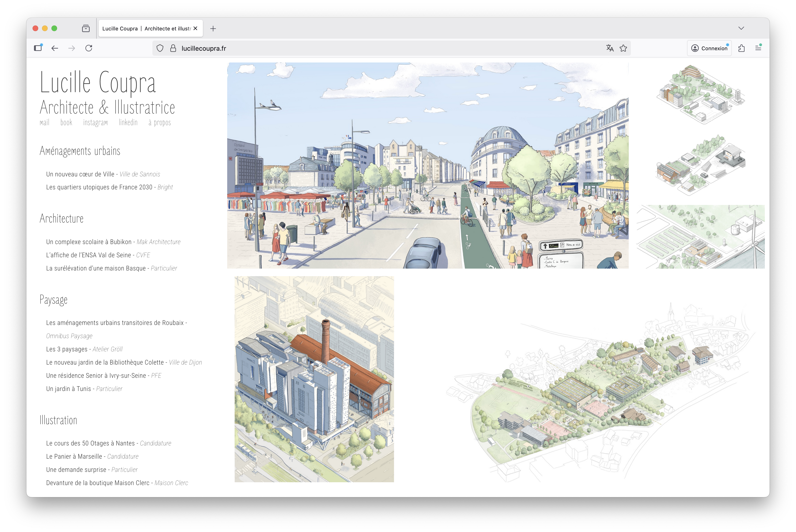Bookmark this page with the star icon
The height and width of the screenshot is (532, 796).
pos(623,48)
